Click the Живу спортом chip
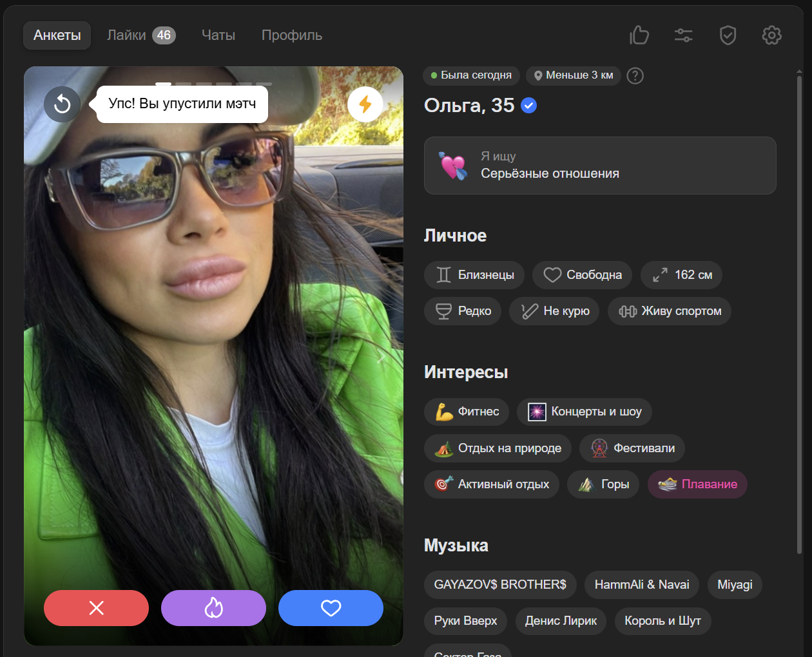This screenshot has height=657, width=812. (x=670, y=311)
